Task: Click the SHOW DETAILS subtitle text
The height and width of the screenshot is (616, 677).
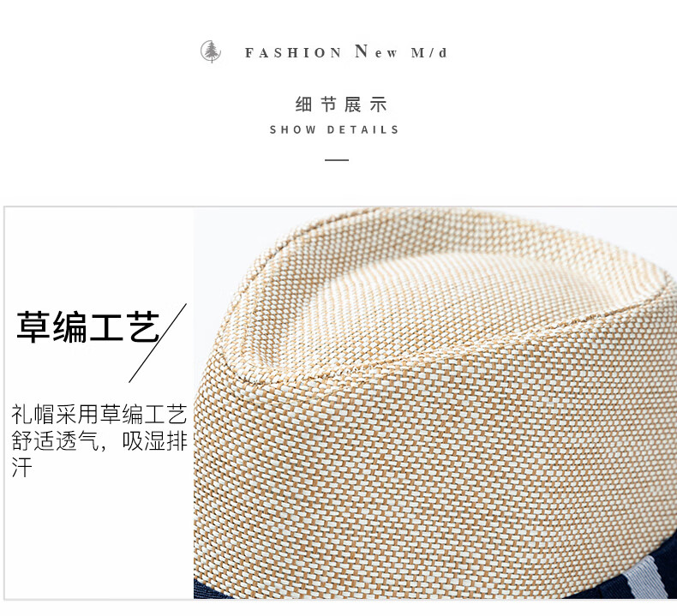Action: pyautogui.click(x=334, y=129)
